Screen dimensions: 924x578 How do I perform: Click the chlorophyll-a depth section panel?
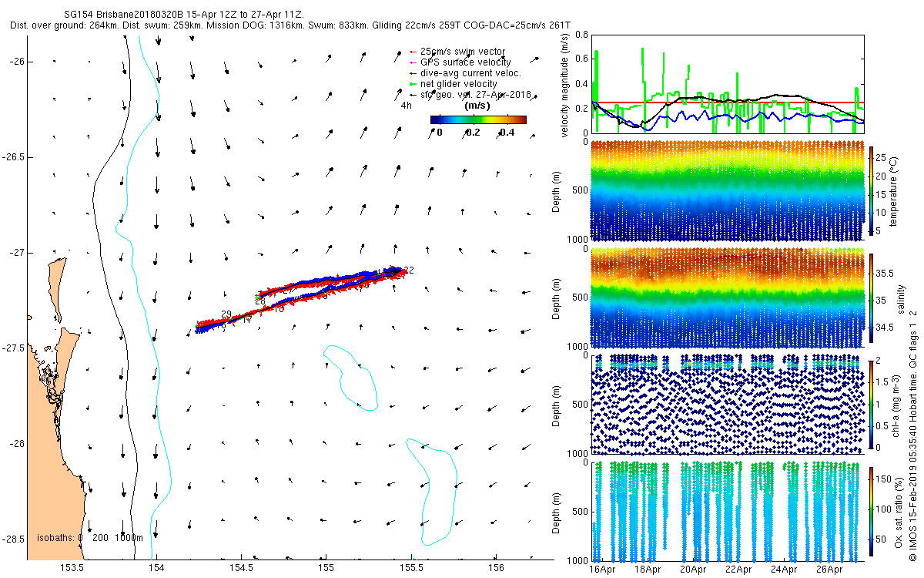click(x=728, y=404)
